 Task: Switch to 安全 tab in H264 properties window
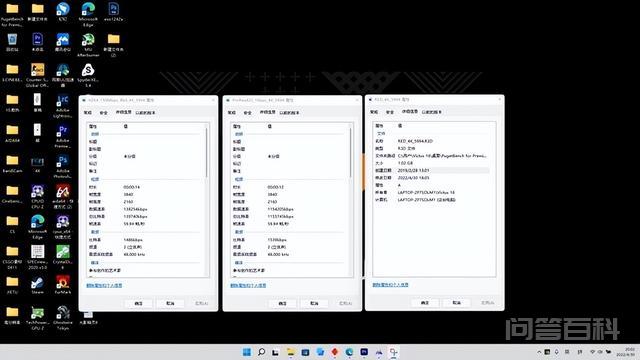tap(104, 113)
